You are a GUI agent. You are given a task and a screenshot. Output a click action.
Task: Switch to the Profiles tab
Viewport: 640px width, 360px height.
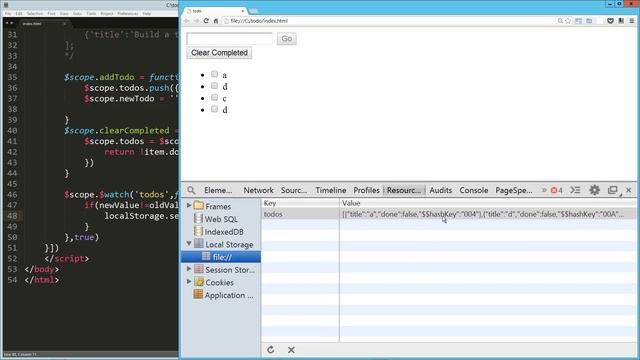pos(367,191)
